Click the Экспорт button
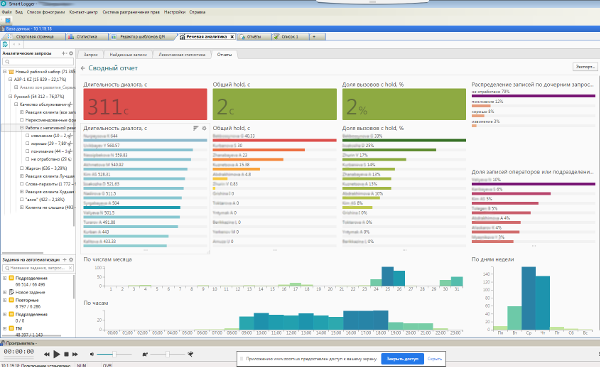The width and height of the screenshot is (600, 367). 585,67
